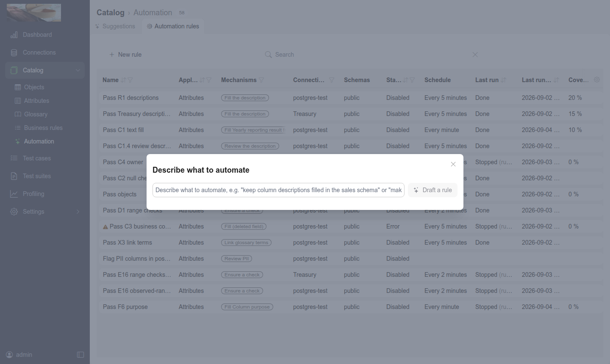Screen dimensions: 610x364
Task: Open the Pass C4 owner rule
Action: pos(123,162)
